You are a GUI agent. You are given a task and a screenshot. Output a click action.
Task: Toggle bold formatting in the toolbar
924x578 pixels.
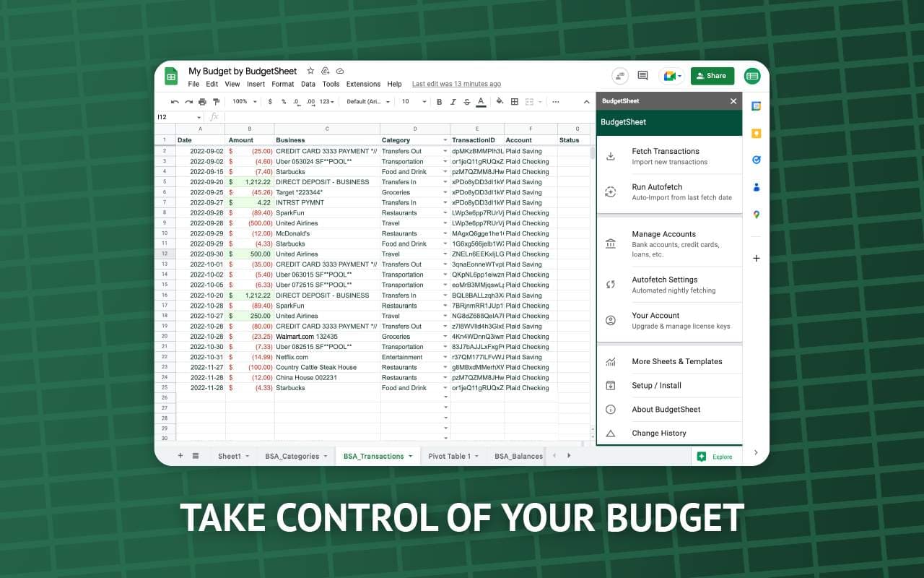439,102
